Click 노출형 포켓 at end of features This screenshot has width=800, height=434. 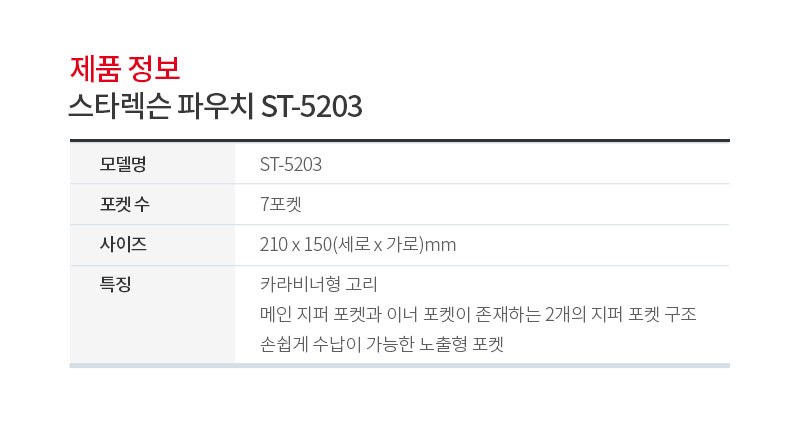pos(462,344)
